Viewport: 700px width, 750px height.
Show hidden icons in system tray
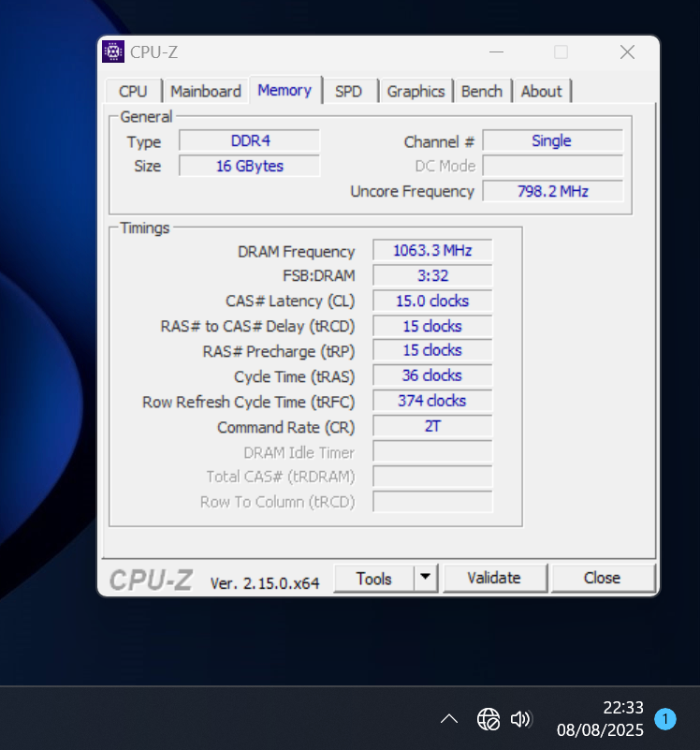[x=449, y=718]
